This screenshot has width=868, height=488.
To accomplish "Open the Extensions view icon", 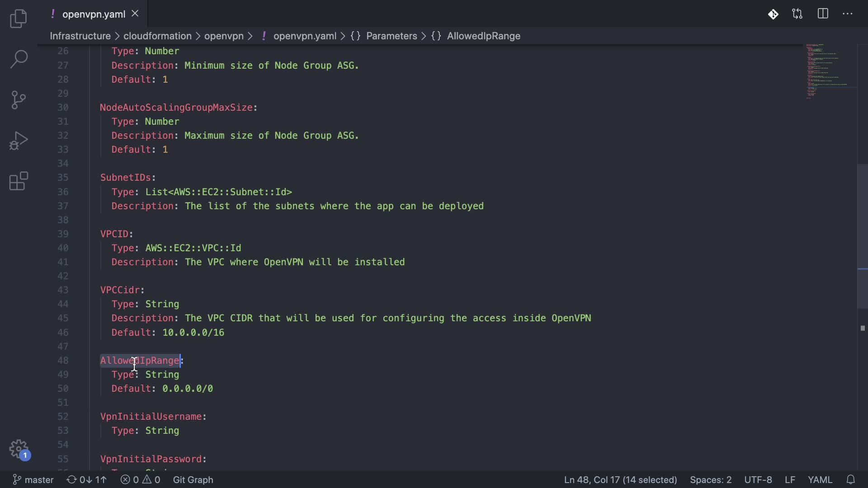I will coord(19,181).
